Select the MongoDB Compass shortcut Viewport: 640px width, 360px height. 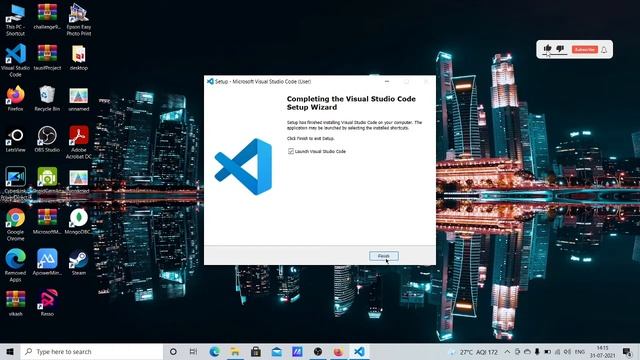click(x=79, y=221)
